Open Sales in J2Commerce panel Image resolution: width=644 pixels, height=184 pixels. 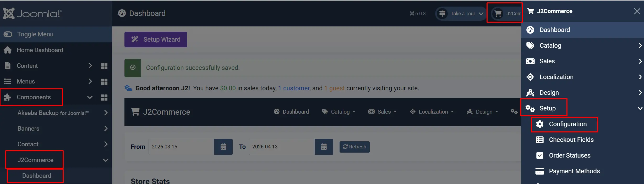pos(547,61)
